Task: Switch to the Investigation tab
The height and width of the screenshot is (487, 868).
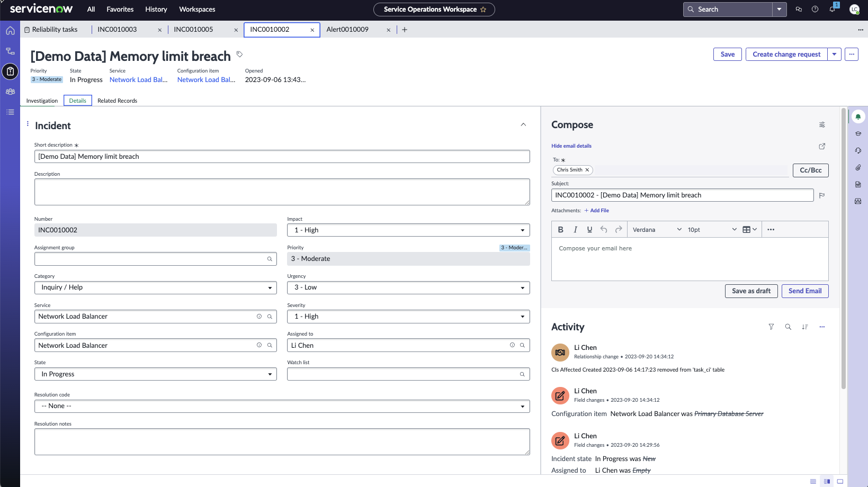Action: point(42,101)
